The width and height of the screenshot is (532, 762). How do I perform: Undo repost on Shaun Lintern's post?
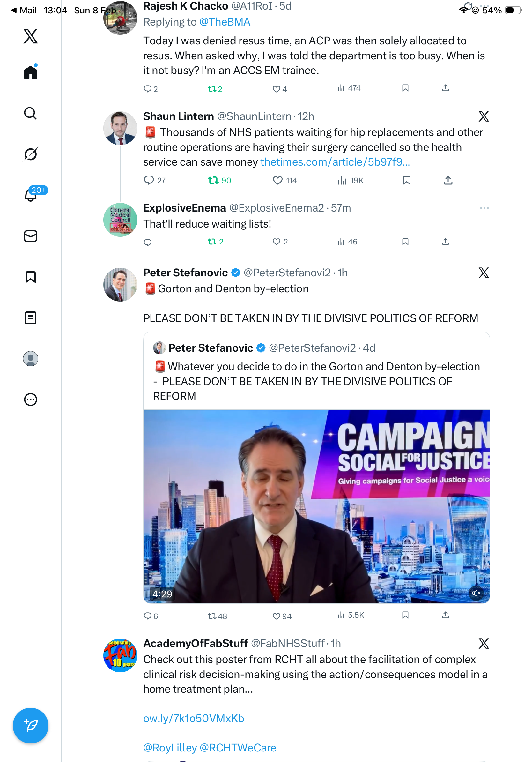tap(213, 180)
